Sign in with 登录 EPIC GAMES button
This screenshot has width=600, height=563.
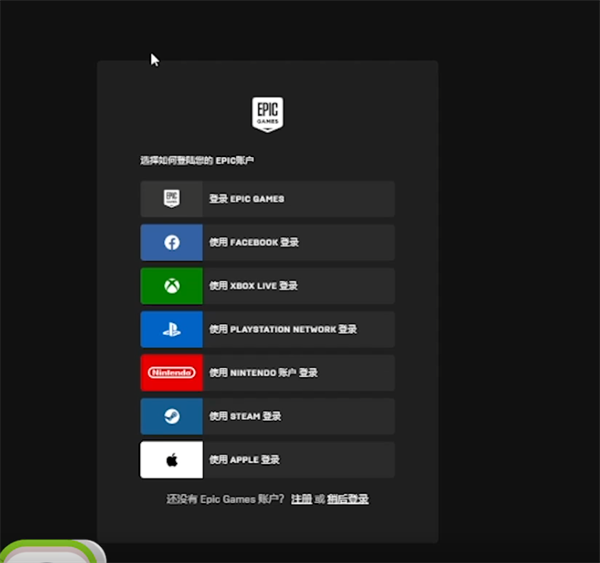tap(267, 199)
